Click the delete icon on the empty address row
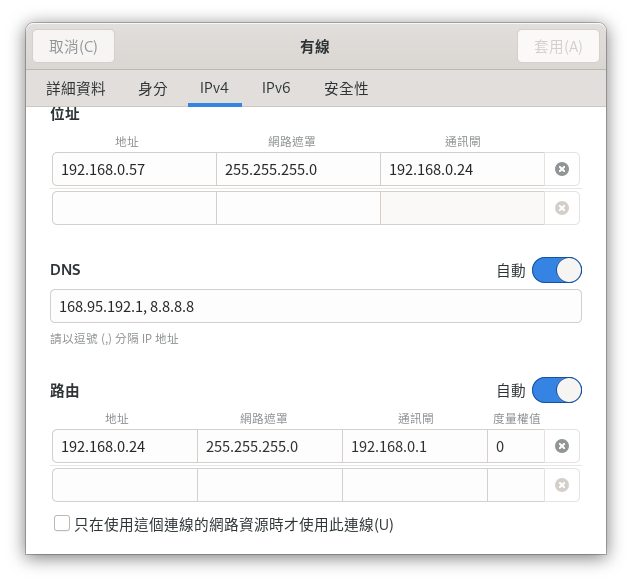632x583 pixels. [561, 208]
